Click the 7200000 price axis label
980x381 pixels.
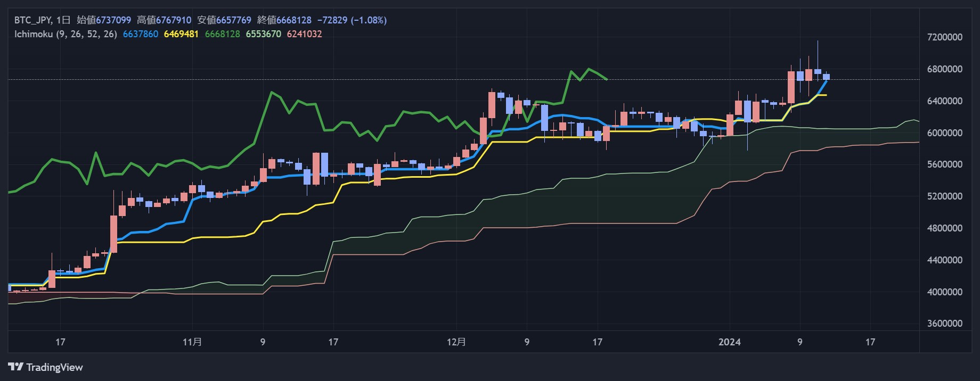pyautogui.click(x=944, y=37)
